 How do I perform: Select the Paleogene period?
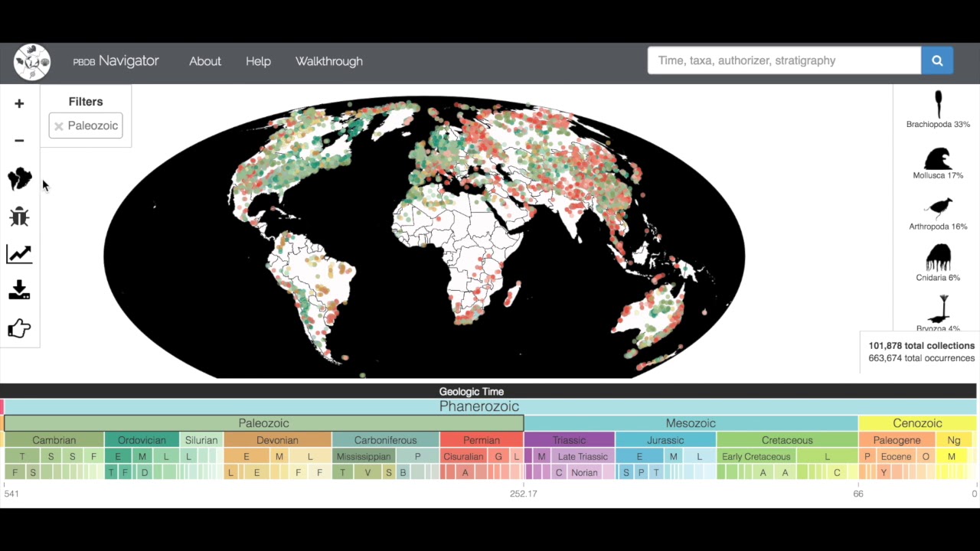[897, 440]
